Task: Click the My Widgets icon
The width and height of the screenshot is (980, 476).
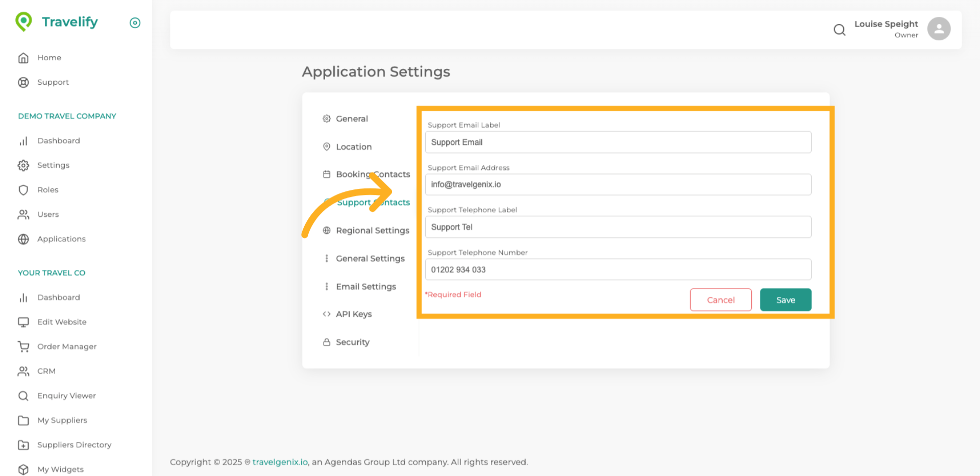Action: click(23, 469)
